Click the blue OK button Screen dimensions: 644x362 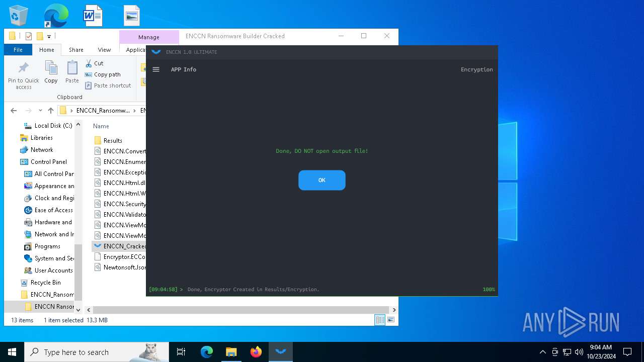[x=322, y=180]
